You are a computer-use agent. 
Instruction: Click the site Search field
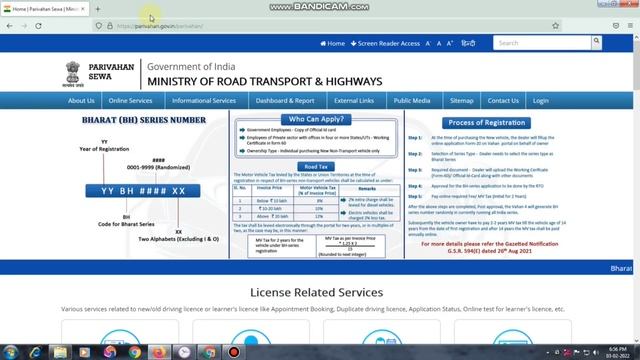[x=542, y=43]
